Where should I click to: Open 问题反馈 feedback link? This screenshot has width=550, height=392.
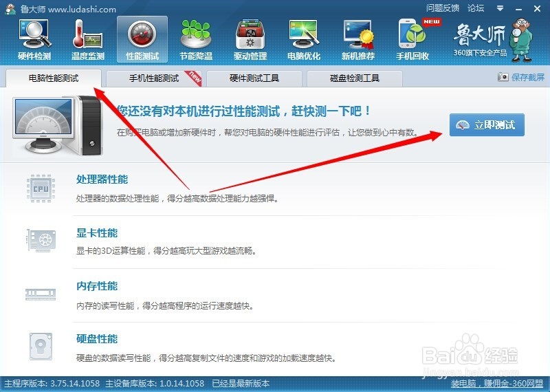click(x=442, y=8)
